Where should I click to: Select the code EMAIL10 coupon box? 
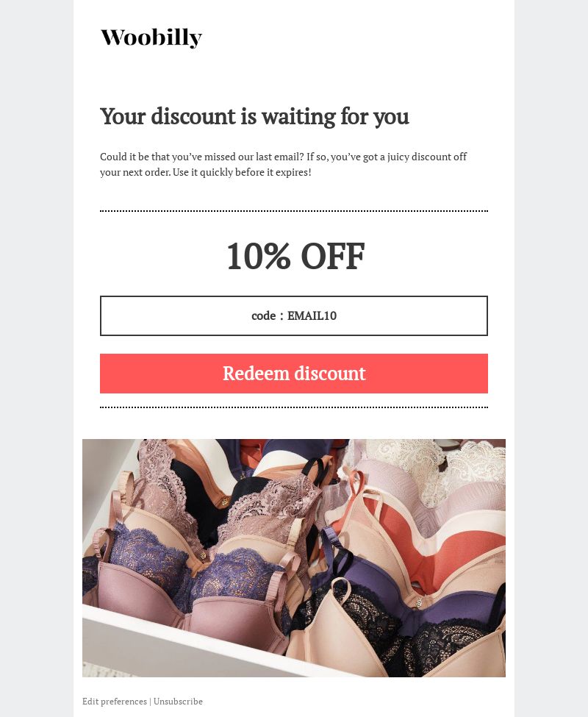coord(294,315)
